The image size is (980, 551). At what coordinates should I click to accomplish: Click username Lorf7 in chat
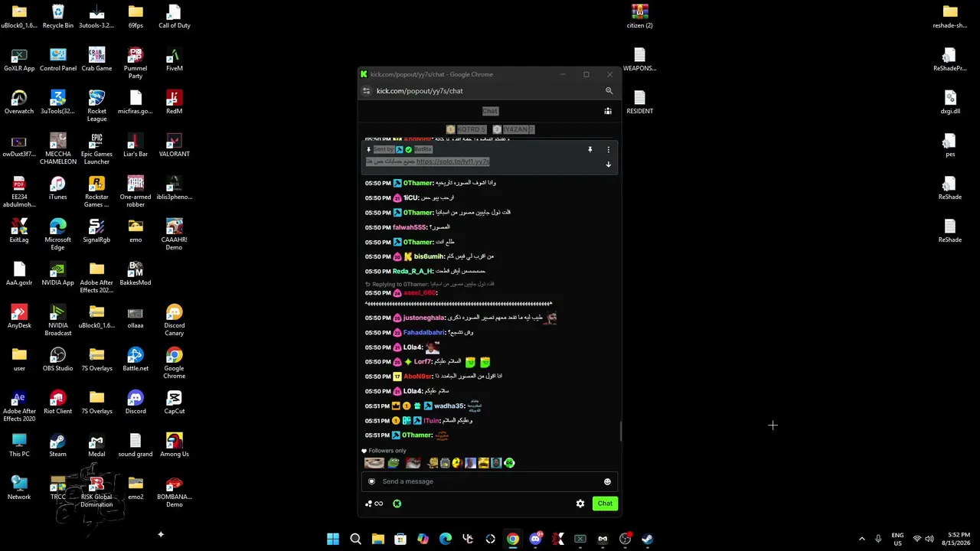coord(423,362)
